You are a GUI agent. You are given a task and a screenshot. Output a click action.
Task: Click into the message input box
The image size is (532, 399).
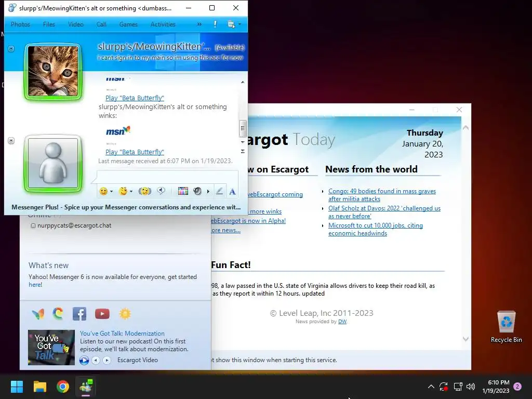pos(168,177)
